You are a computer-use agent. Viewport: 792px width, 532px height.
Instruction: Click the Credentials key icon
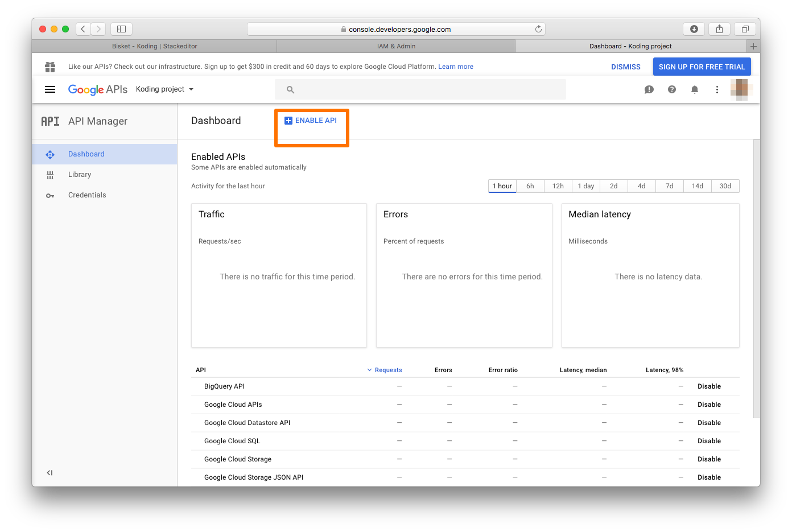(x=50, y=195)
